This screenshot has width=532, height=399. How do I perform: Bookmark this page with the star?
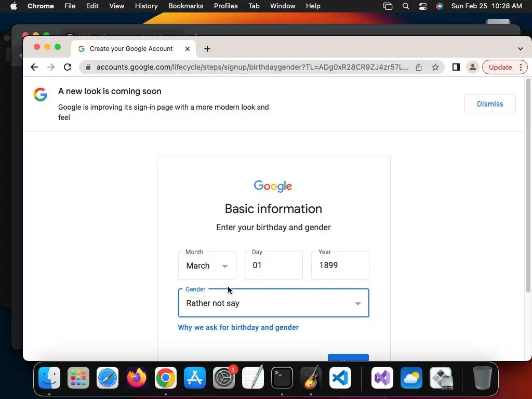click(x=435, y=67)
